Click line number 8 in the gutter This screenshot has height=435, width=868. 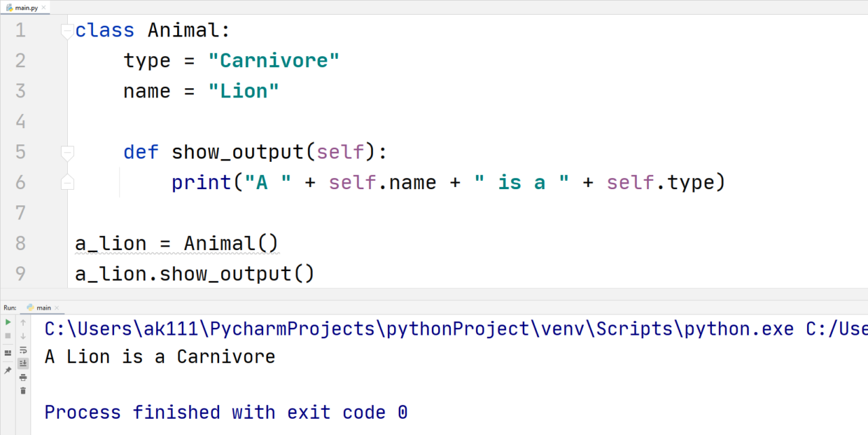pyautogui.click(x=20, y=243)
